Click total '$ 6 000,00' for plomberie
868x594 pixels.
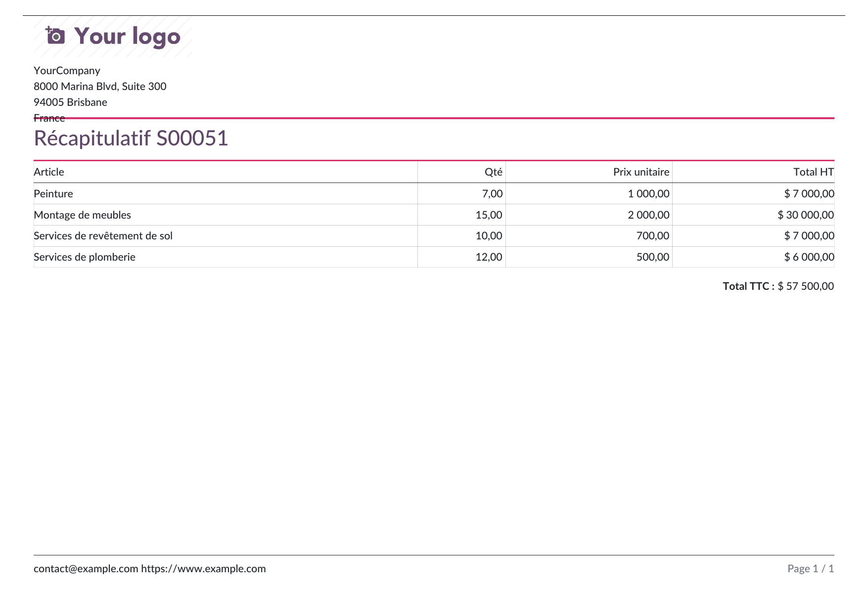[809, 257]
